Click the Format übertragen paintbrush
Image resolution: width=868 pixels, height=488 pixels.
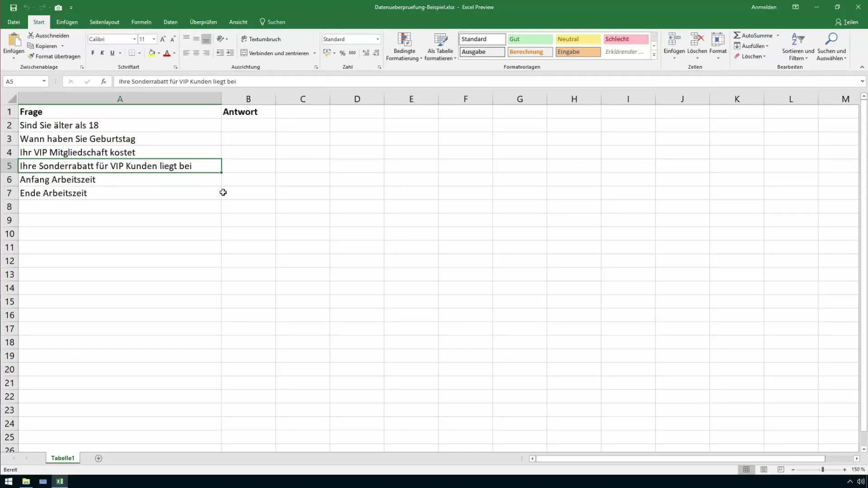point(54,56)
